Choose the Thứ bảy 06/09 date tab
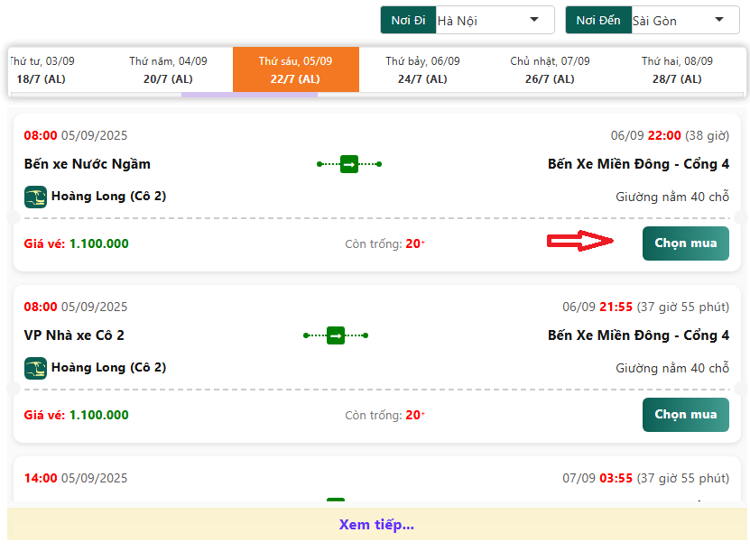 click(x=422, y=70)
